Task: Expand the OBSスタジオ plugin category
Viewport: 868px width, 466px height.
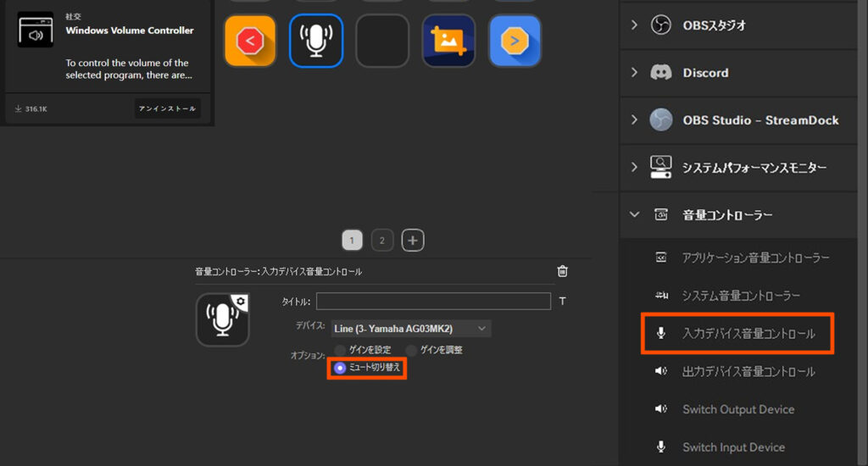Action: [x=634, y=25]
